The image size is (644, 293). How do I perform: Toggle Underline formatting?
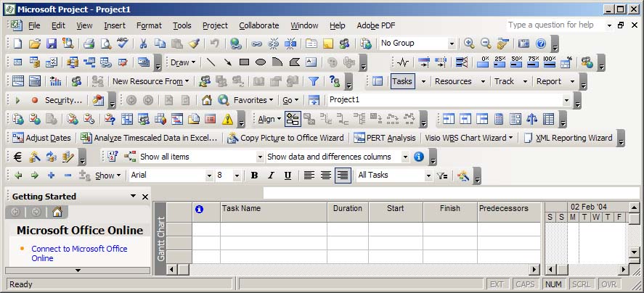coord(288,176)
